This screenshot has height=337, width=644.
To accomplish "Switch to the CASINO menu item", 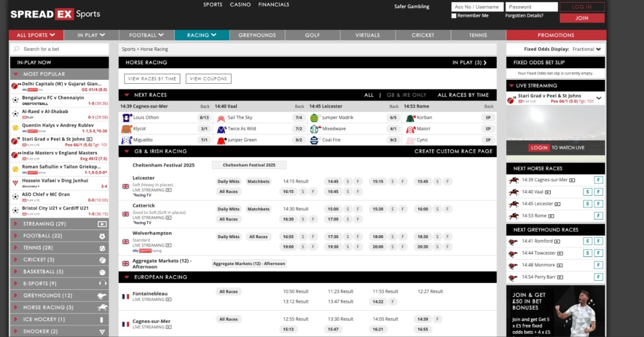I will click(240, 4).
